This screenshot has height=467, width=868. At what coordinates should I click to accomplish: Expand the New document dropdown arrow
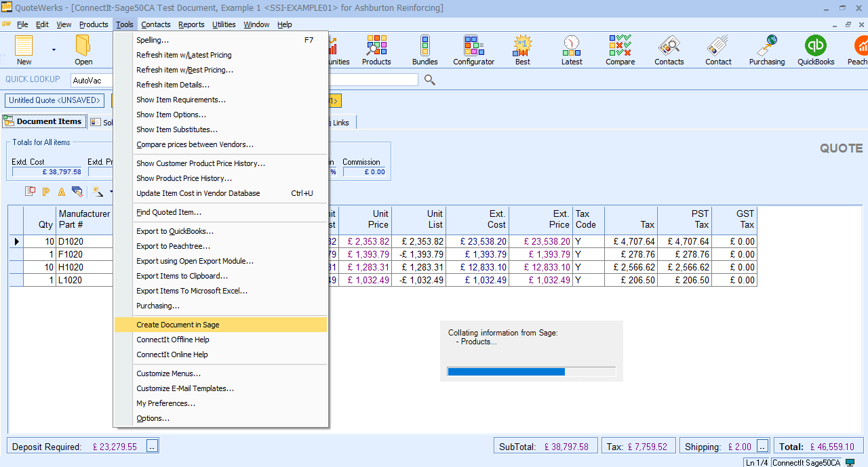pyautogui.click(x=54, y=49)
